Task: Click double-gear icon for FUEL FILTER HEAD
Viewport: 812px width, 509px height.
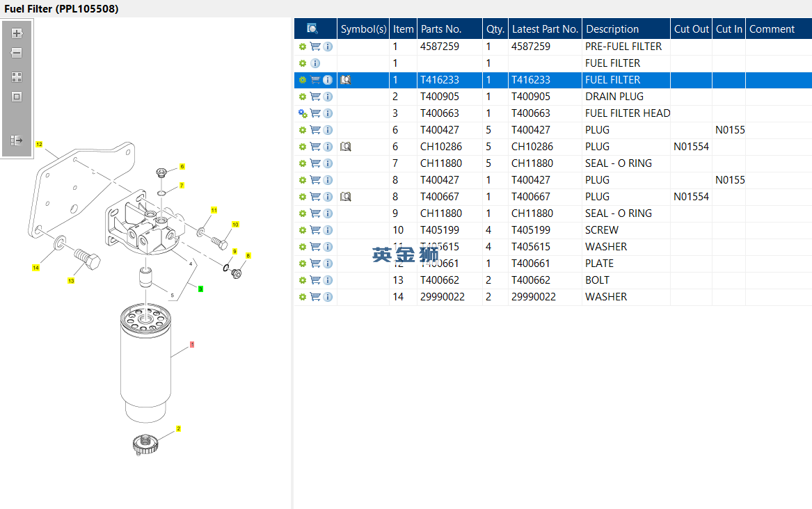Action: click(x=303, y=113)
